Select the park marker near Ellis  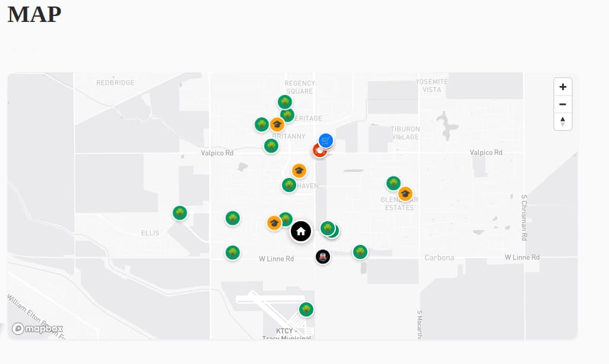coord(179,213)
